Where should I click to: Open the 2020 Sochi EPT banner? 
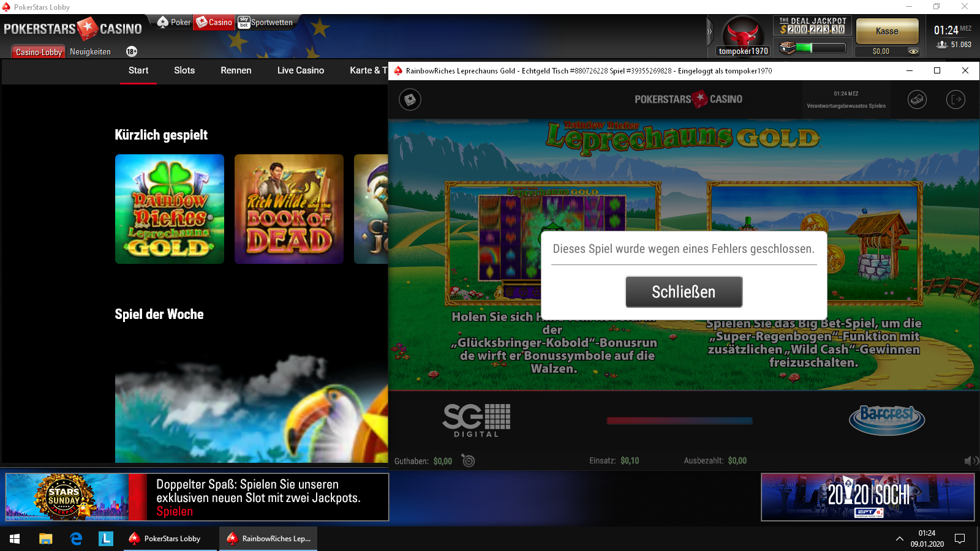(x=867, y=497)
